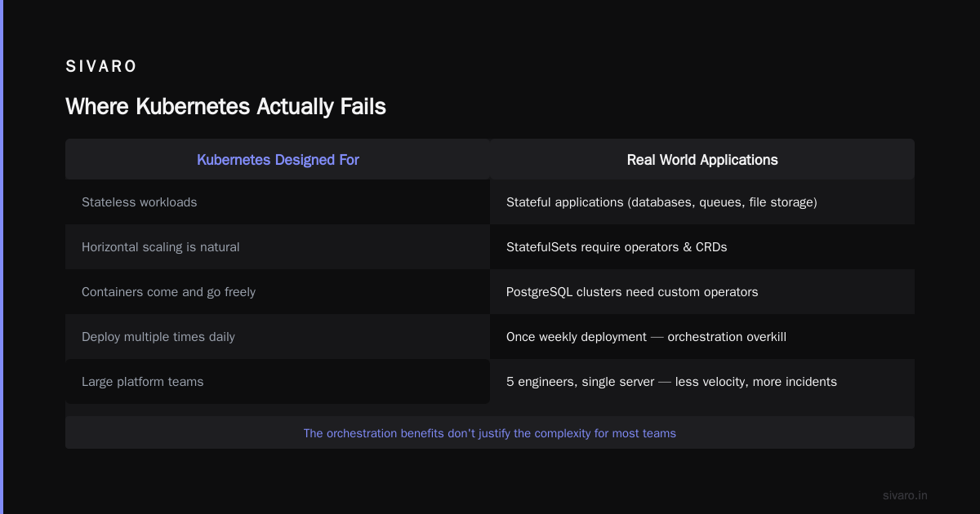Screen dimensions: 980x514
Task: Click the 'Stateful applications (databases, queues, file storage)' cell
Action: [x=702, y=202]
